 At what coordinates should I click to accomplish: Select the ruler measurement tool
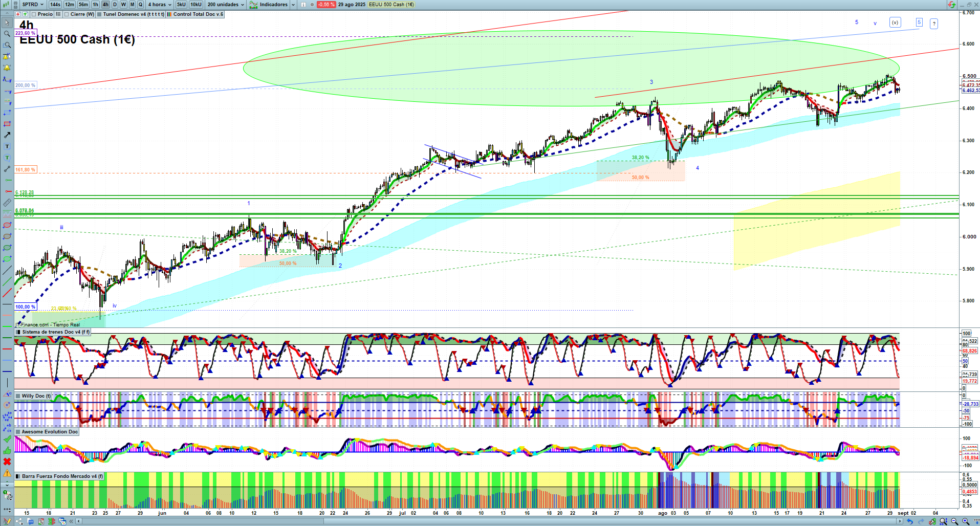[x=7, y=203]
